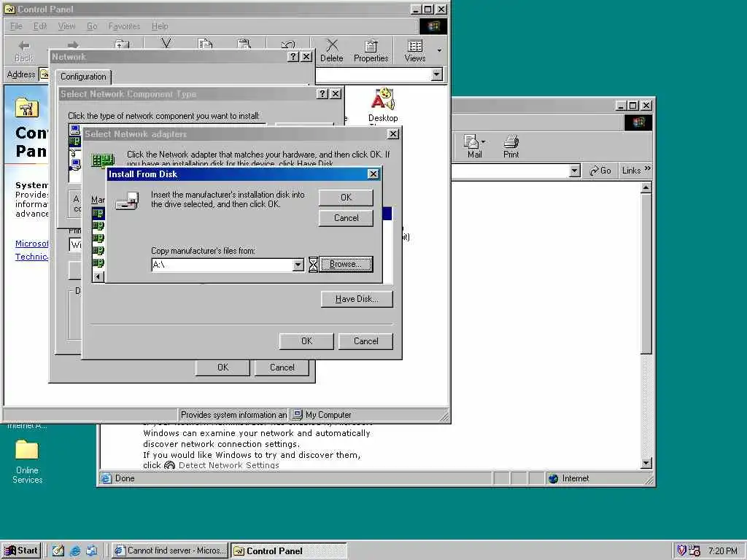Cancel the Install From Disk dialog
Screen dimensions: 747x560
346,218
